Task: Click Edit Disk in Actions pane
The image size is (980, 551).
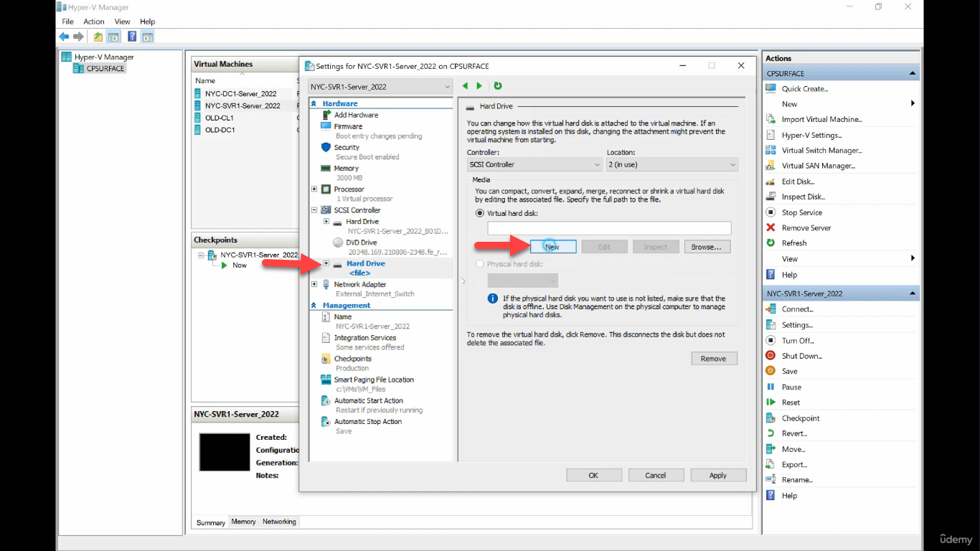Action: point(798,182)
